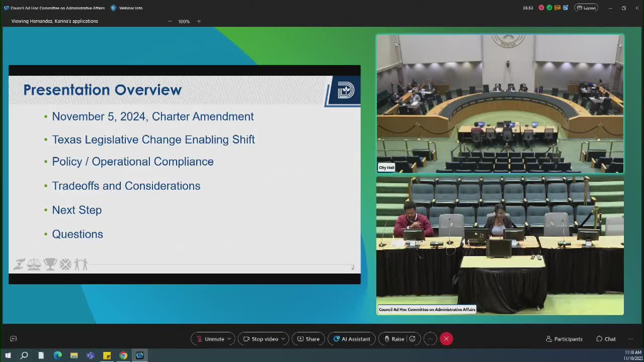This screenshot has height=362, width=644.
Task: Click the Share button
Action: pos(308,338)
